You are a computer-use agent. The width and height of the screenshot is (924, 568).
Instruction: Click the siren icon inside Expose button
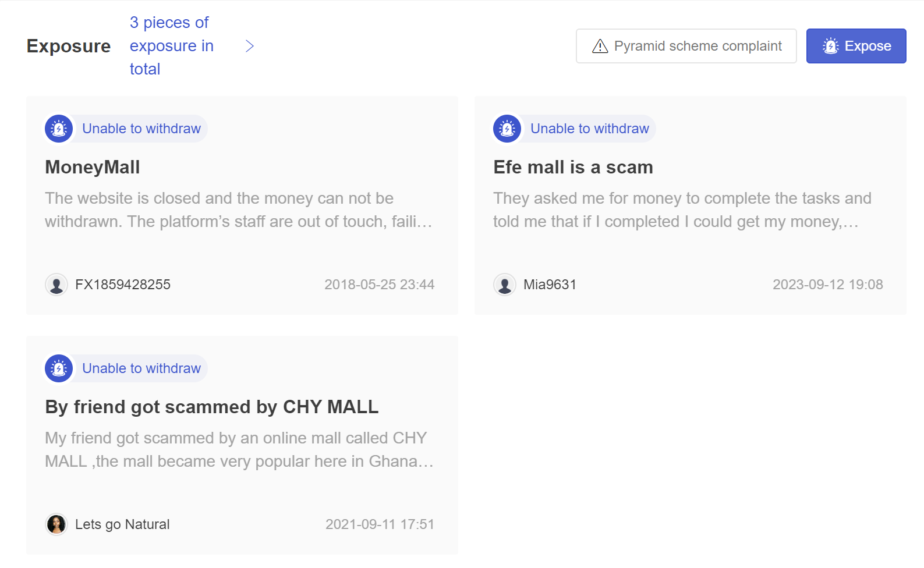click(831, 46)
